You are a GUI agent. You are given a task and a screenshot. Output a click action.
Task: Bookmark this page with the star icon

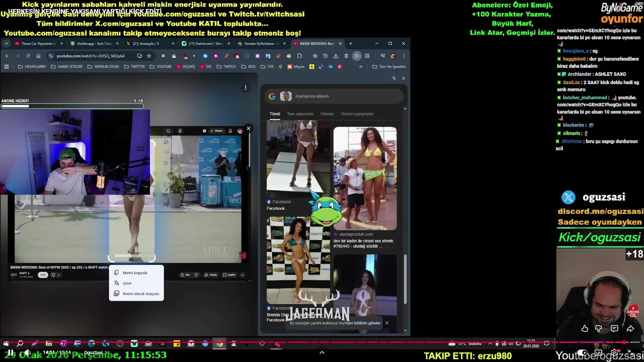149,56
